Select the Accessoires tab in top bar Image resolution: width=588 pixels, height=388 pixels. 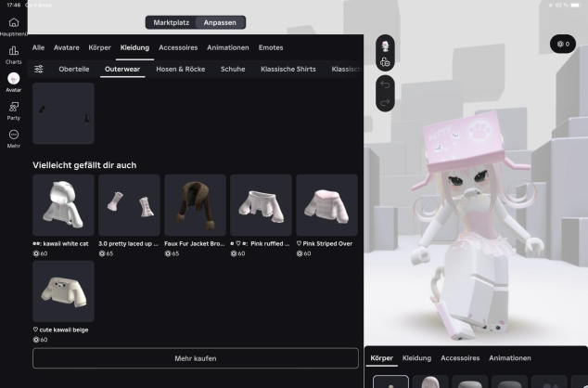coord(177,47)
